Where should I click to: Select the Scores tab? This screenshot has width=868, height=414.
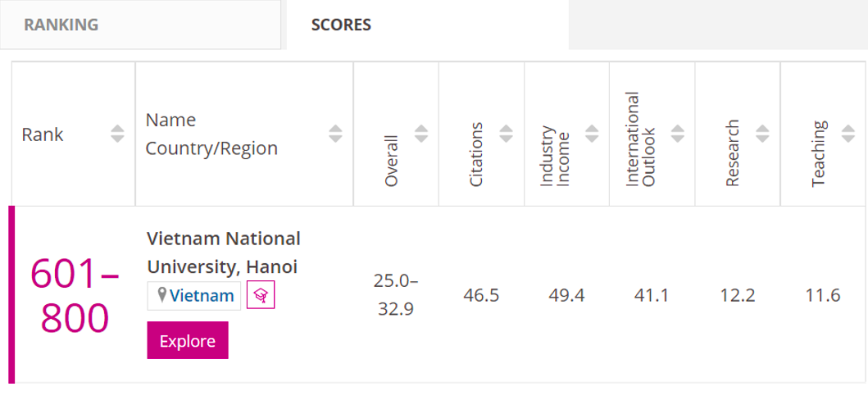point(341,25)
